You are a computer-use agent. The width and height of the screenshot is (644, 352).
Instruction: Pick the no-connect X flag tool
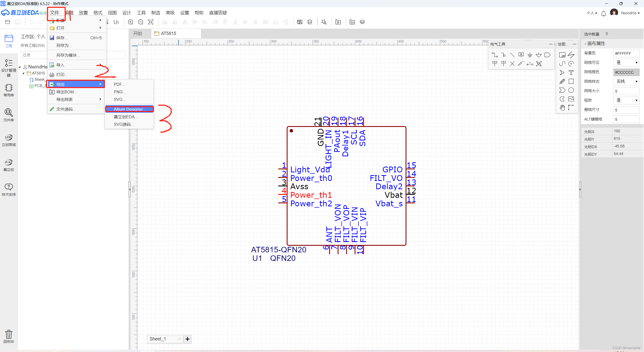[512, 64]
